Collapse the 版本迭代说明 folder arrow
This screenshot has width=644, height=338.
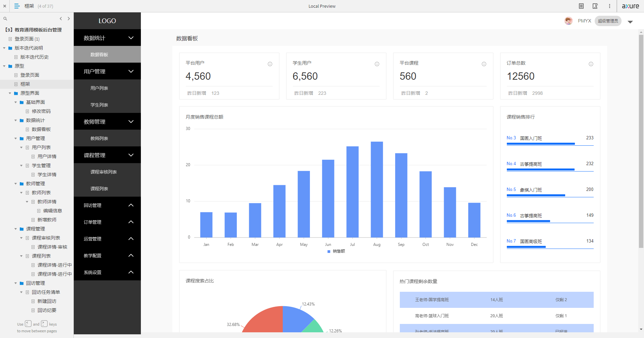[4, 48]
